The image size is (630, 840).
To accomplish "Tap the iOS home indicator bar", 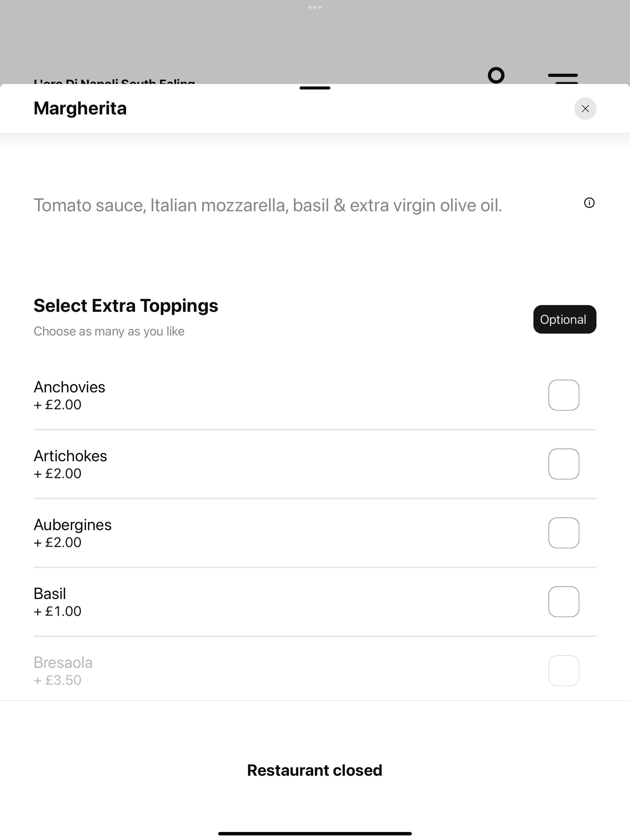I will click(315, 834).
